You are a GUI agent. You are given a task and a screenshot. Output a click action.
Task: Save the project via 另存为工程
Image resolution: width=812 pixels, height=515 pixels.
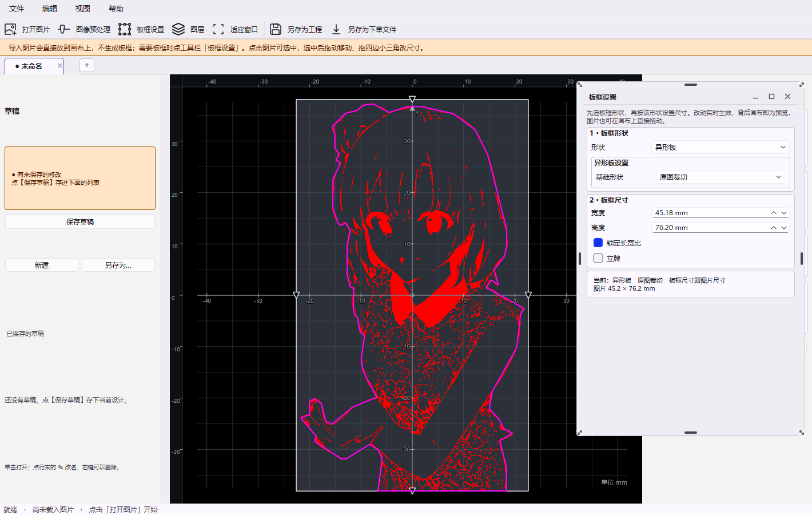pyautogui.click(x=296, y=29)
